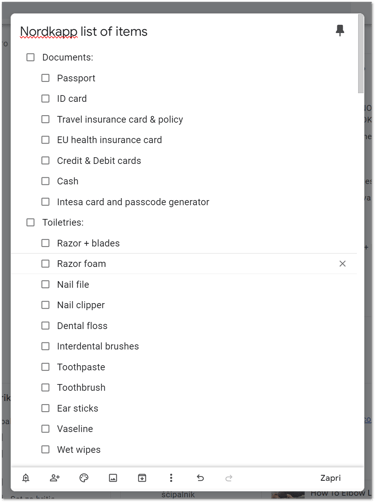The height and width of the screenshot is (502, 375).
Task: Open the remind me bell icon
Action: (26, 478)
